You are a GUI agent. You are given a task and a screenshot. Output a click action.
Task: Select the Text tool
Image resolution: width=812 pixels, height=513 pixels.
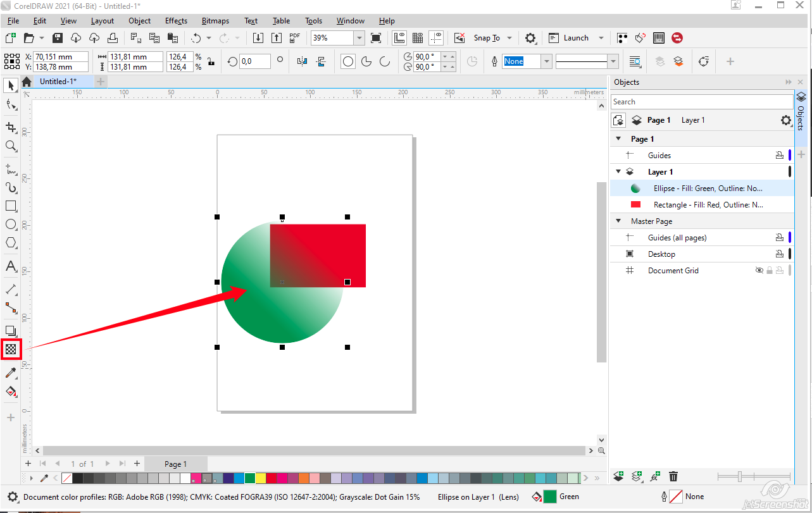(11, 266)
